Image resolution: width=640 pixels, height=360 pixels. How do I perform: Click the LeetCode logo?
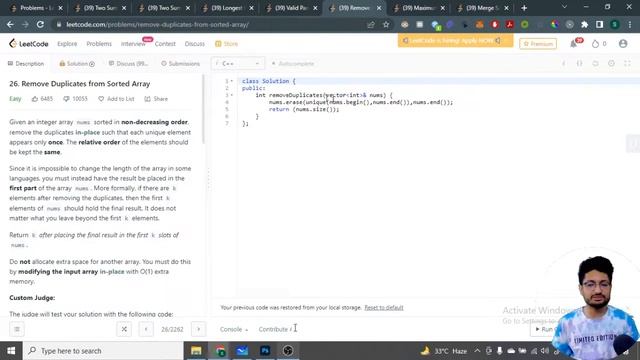click(29, 44)
